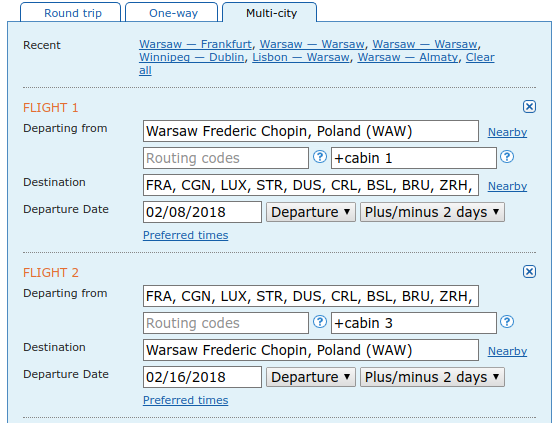Open recent search Winnipeg — Dublin
The width and height of the screenshot is (556, 423).
pos(192,57)
